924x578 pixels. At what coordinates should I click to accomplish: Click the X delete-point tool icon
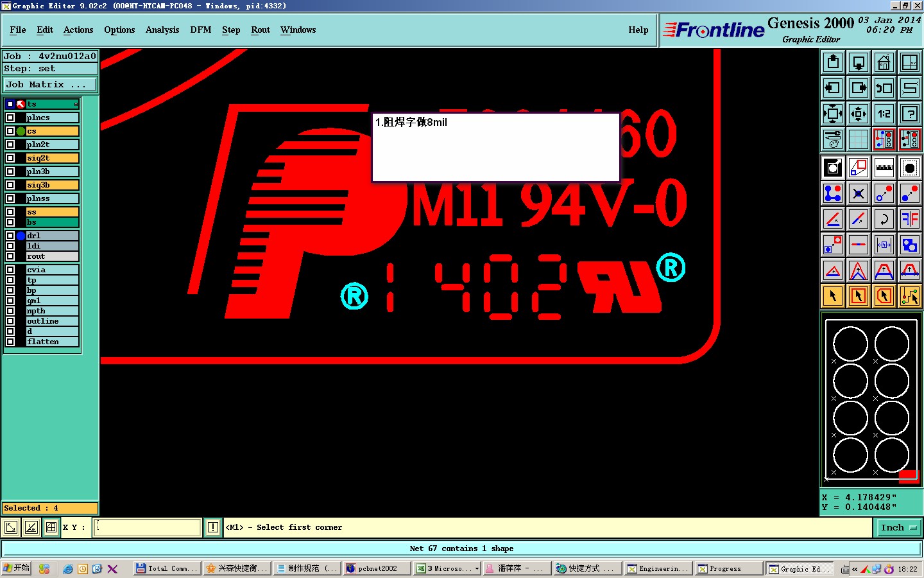pos(859,193)
